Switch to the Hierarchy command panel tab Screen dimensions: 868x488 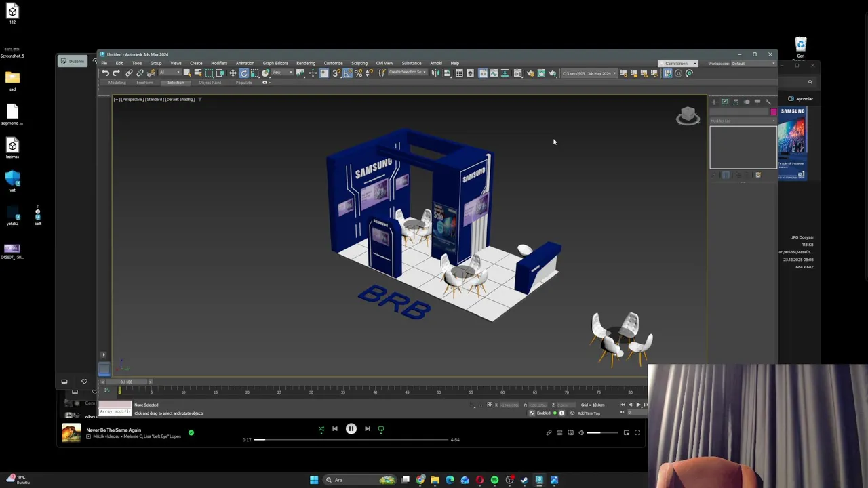(736, 102)
